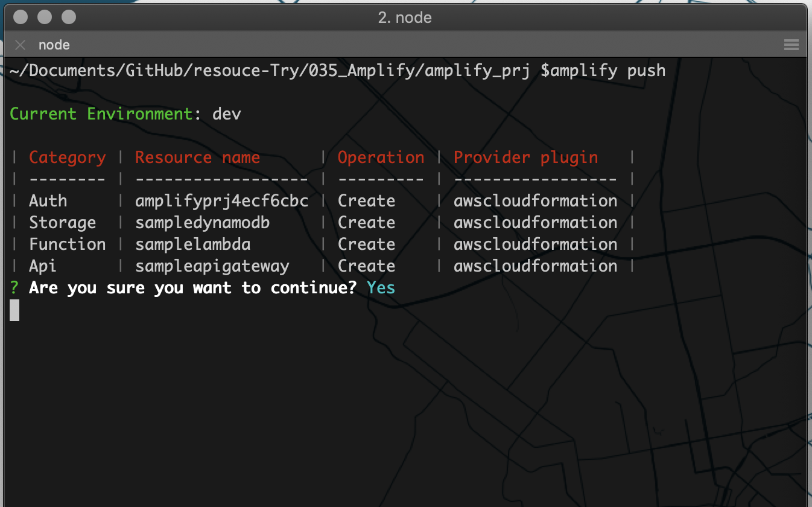Screen dimensions: 812x507
Task: Click the 'Operation' column header
Action: (381, 158)
